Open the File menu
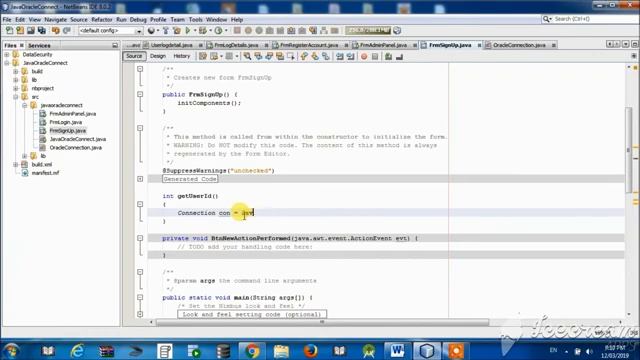The width and height of the screenshot is (640, 360). 7,20
